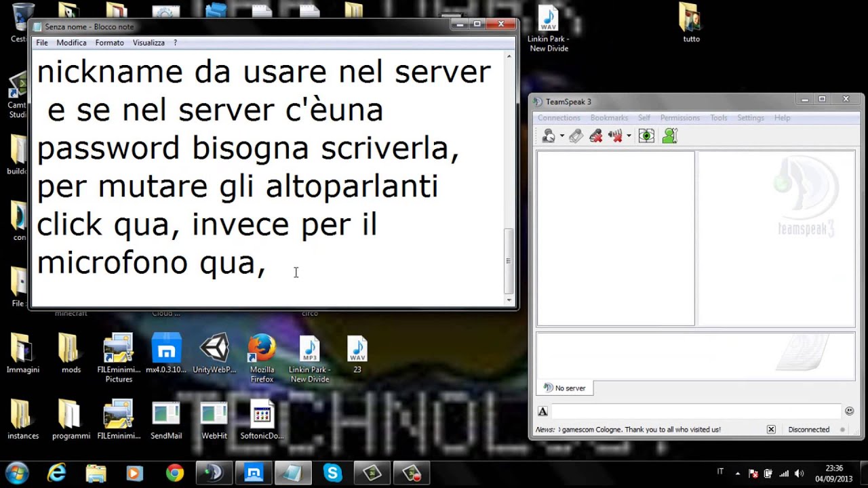The image size is (868, 488).
Task: Open the Contacts manager green person icon
Action: [x=670, y=136]
